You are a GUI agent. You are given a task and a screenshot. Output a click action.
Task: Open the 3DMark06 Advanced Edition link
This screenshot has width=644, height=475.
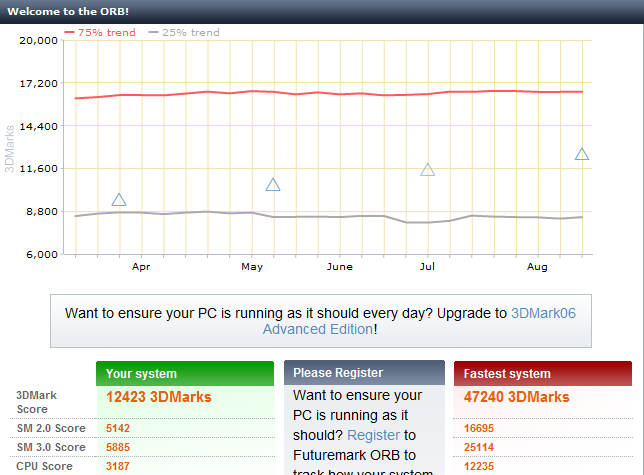tap(419, 321)
